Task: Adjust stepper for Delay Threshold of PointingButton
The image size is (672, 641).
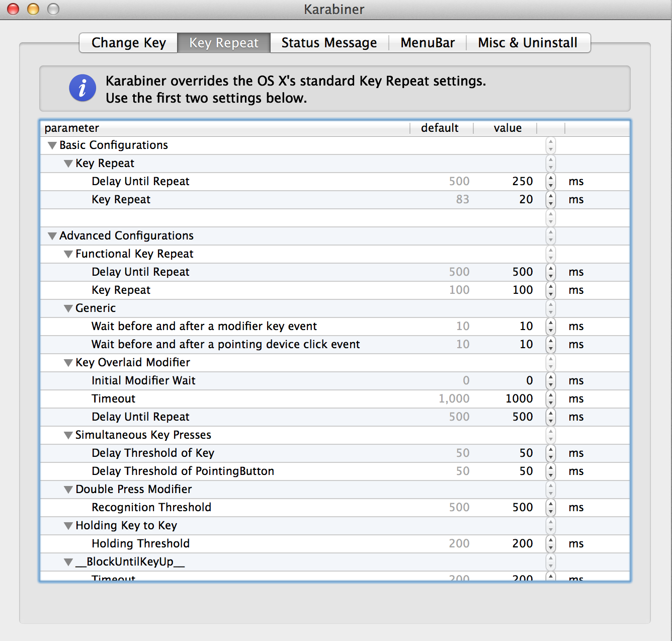Action: pyautogui.click(x=551, y=471)
